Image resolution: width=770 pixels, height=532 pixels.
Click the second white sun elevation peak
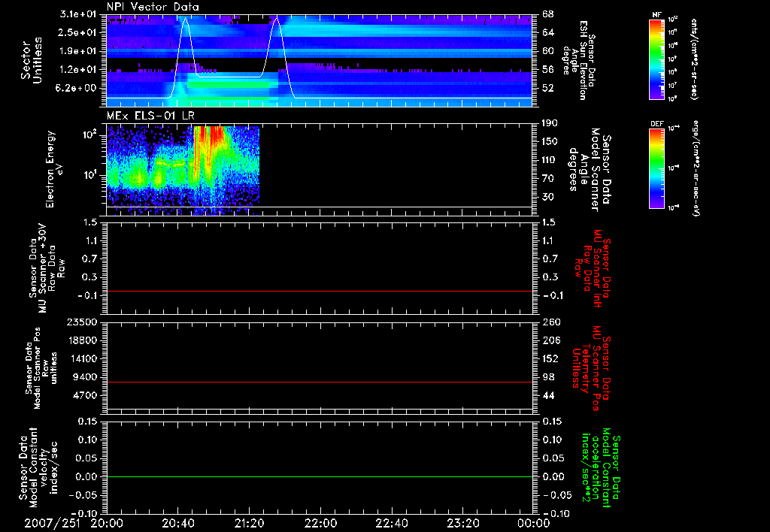pyautogui.click(x=277, y=19)
